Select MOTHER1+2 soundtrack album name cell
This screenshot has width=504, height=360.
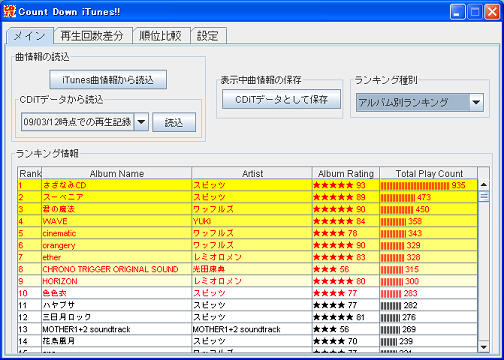tap(117, 329)
